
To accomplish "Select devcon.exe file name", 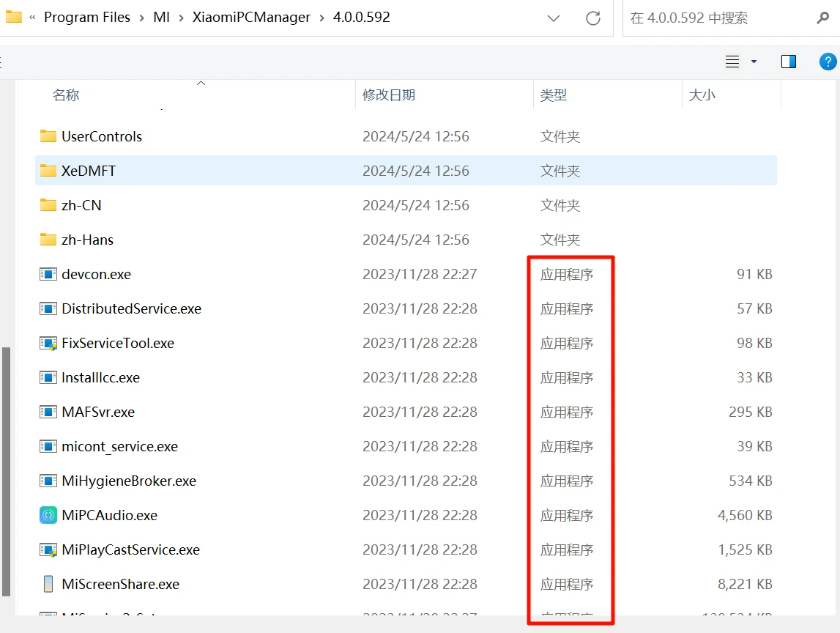I will (97, 275).
